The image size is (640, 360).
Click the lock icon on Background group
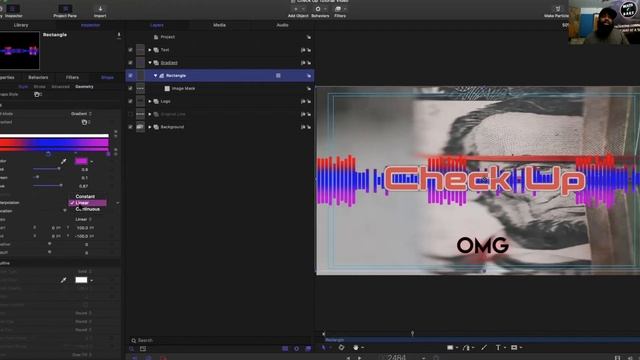point(309,127)
